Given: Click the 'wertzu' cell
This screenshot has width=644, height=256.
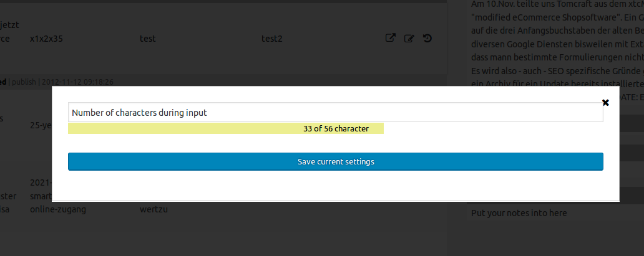Looking at the screenshot, I should pyautogui.click(x=154, y=210).
